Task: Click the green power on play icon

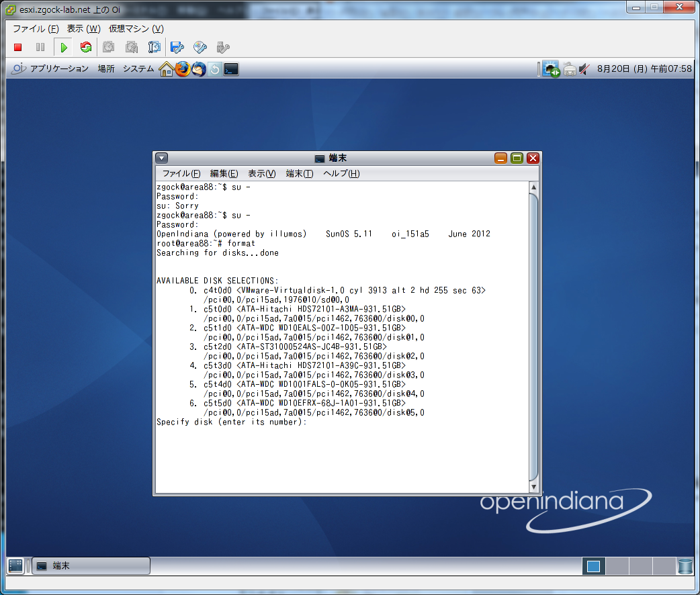Action: coord(63,47)
